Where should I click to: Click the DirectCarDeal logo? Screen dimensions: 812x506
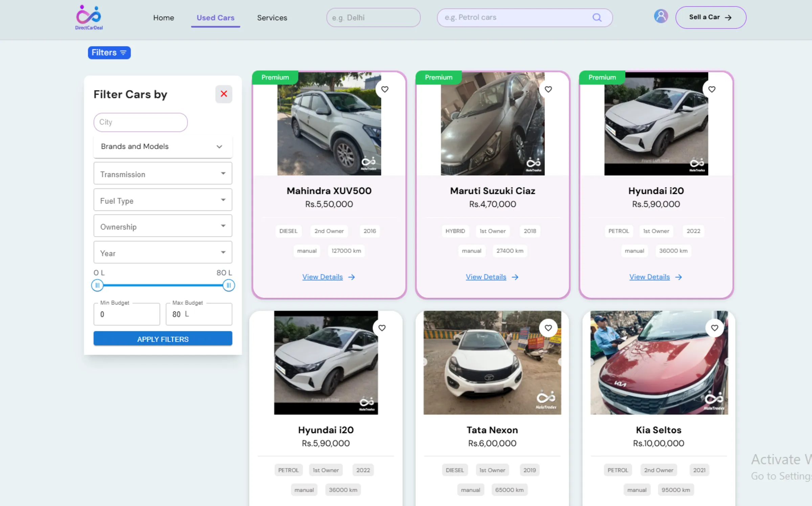[89, 18]
